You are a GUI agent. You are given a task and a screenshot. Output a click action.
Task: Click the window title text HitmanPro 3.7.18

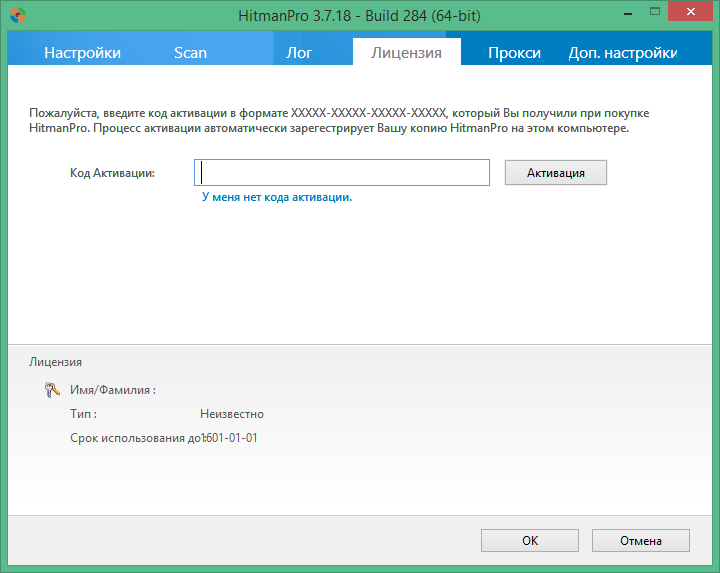(x=360, y=15)
